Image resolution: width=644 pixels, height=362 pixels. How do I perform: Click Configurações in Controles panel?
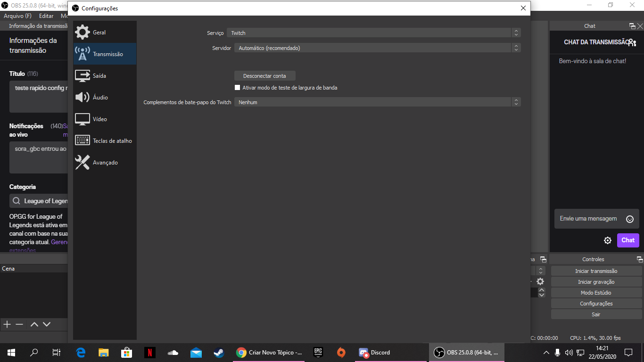pyautogui.click(x=596, y=304)
